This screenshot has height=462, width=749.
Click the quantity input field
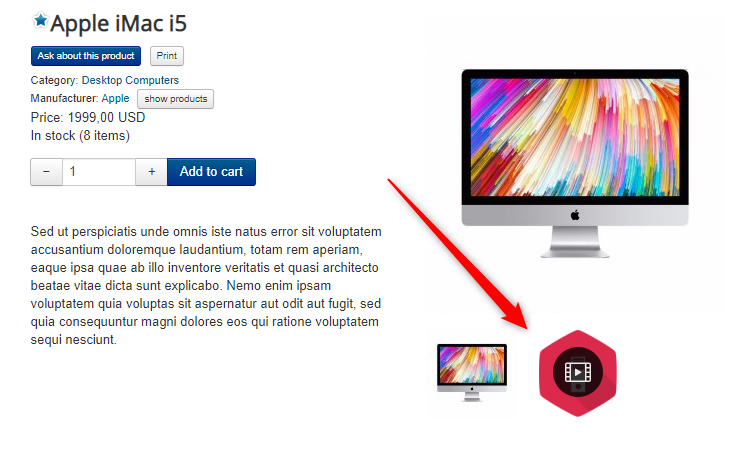coord(99,172)
